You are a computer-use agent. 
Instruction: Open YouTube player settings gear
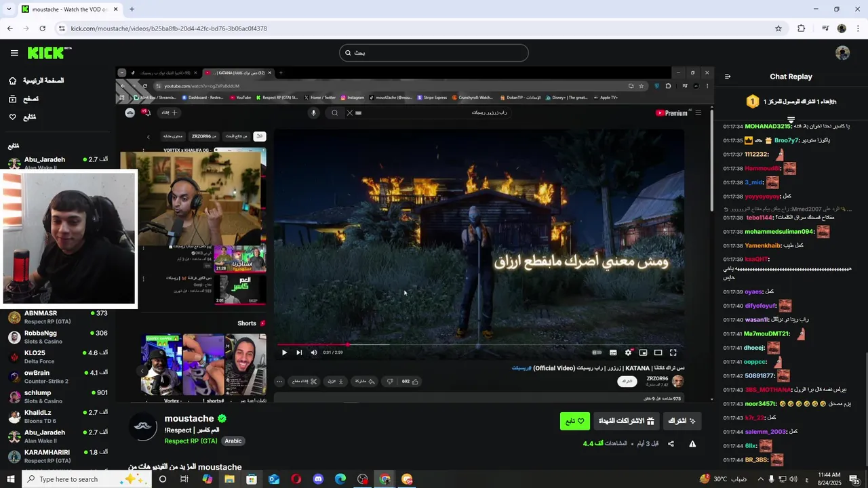[x=628, y=352]
